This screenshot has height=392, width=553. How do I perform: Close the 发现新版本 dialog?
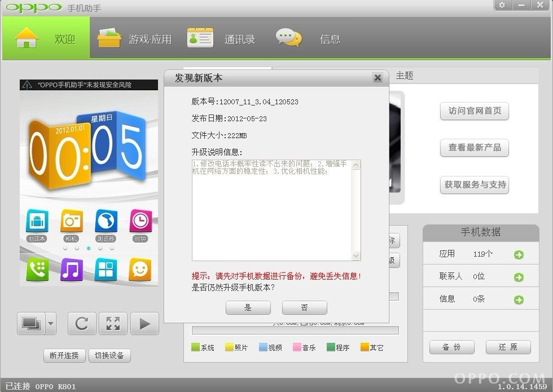(x=378, y=78)
